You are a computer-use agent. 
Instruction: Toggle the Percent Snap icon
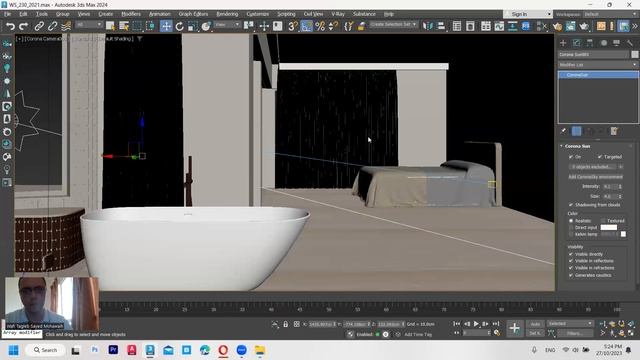(x=320, y=26)
